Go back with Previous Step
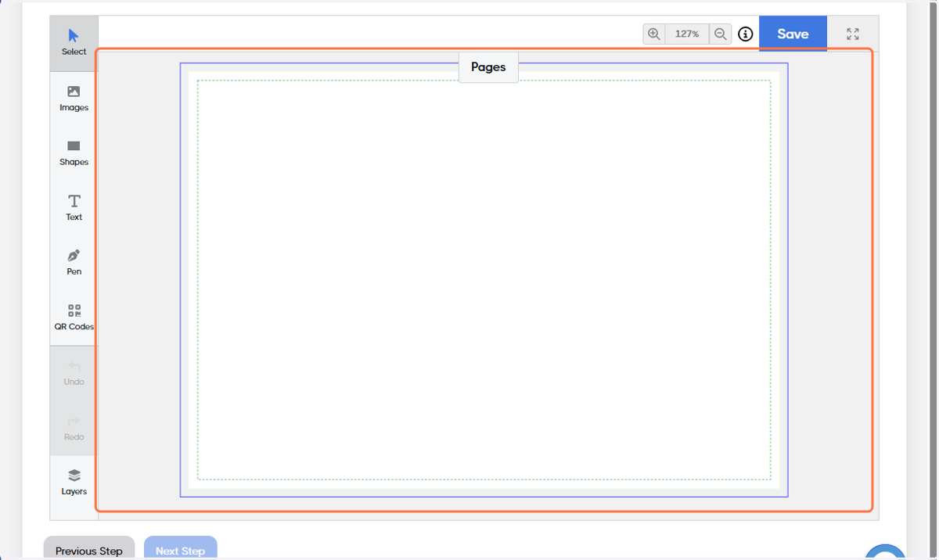Image resolution: width=939 pixels, height=560 pixels. 89,547
